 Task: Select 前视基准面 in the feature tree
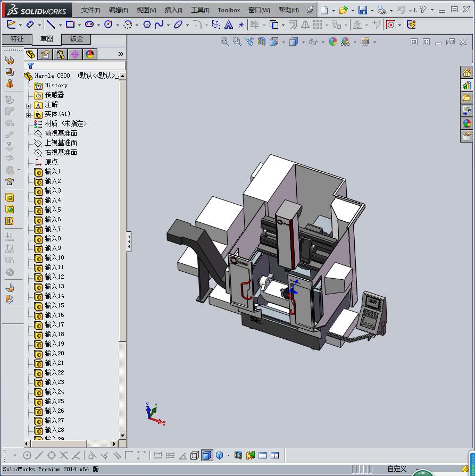point(61,133)
